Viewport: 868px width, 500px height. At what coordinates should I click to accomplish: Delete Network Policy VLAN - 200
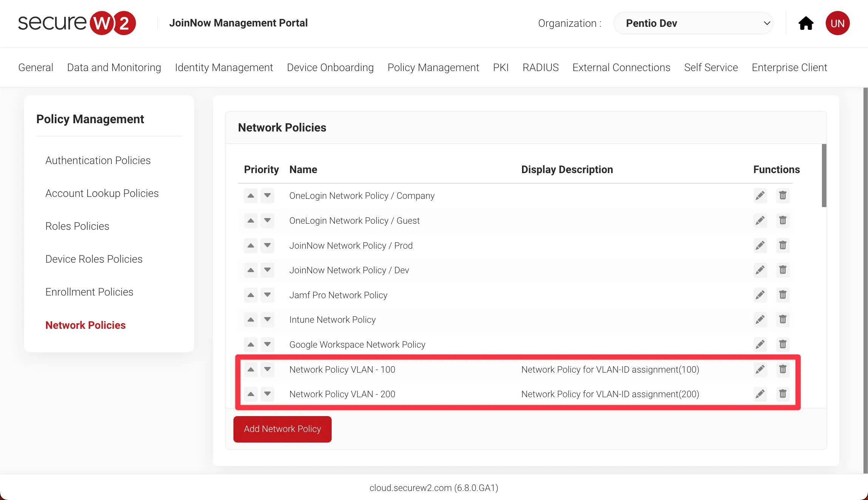pos(783,394)
